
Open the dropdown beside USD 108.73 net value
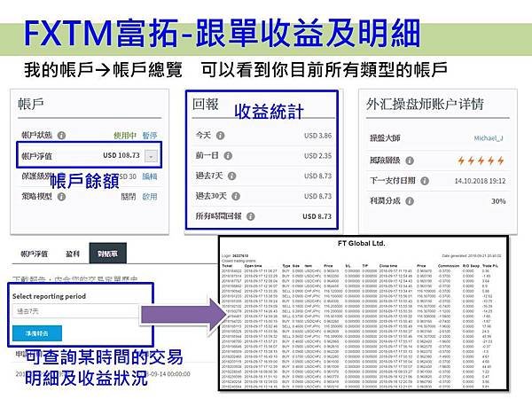click(x=151, y=156)
